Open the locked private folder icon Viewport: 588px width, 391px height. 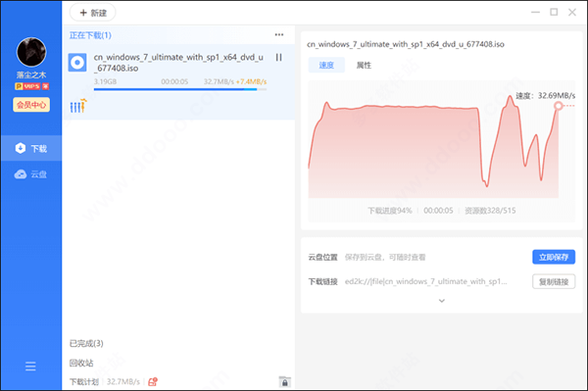[284, 381]
